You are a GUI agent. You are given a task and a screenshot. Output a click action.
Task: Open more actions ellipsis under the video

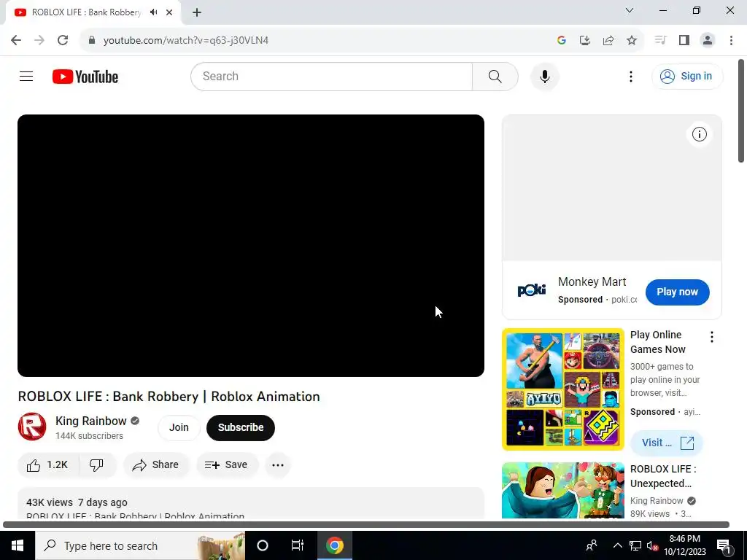(x=278, y=464)
